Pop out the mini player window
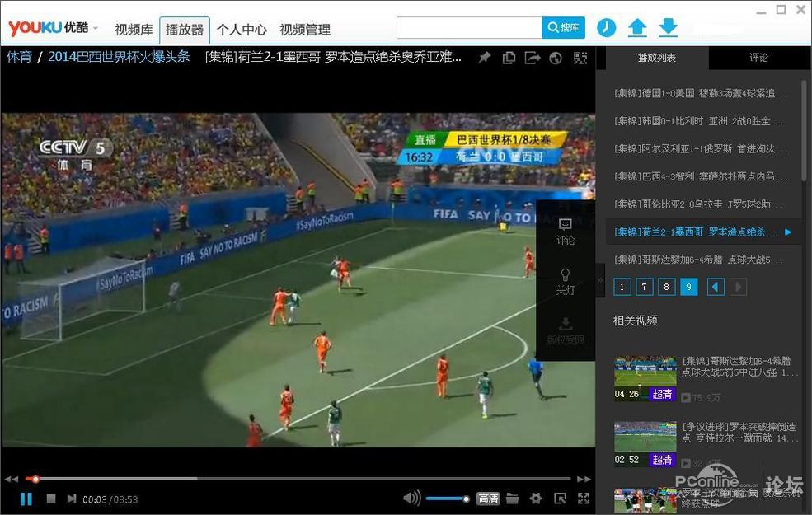812x515 pixels. tap(561, 498)
